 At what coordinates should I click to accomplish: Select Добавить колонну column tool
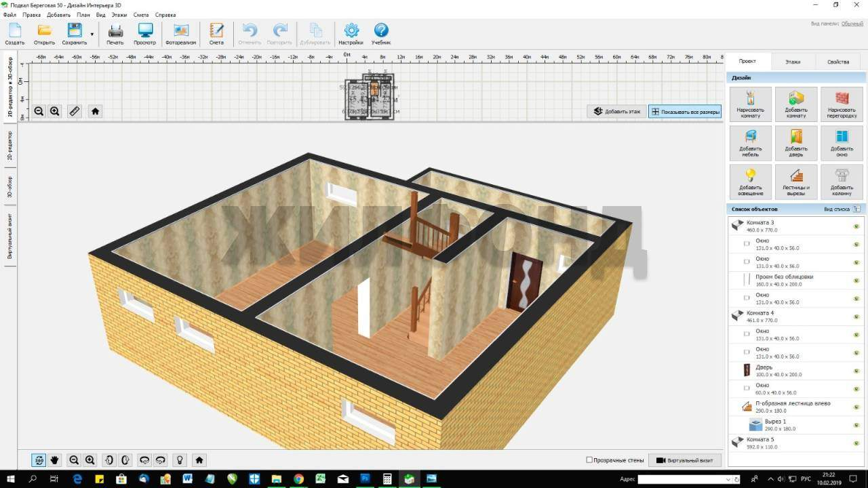click(842, 182)
